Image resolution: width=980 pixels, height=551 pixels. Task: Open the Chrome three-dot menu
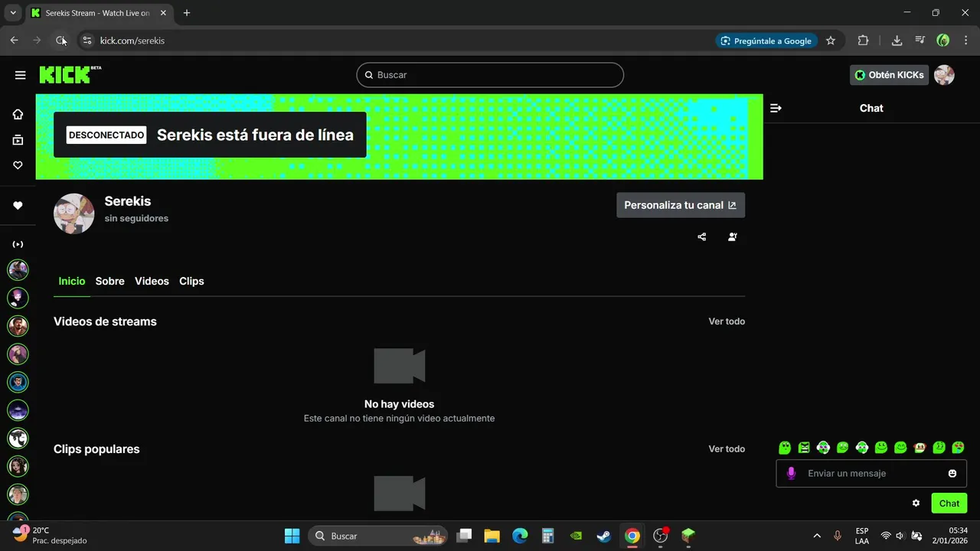coord(966,41)
